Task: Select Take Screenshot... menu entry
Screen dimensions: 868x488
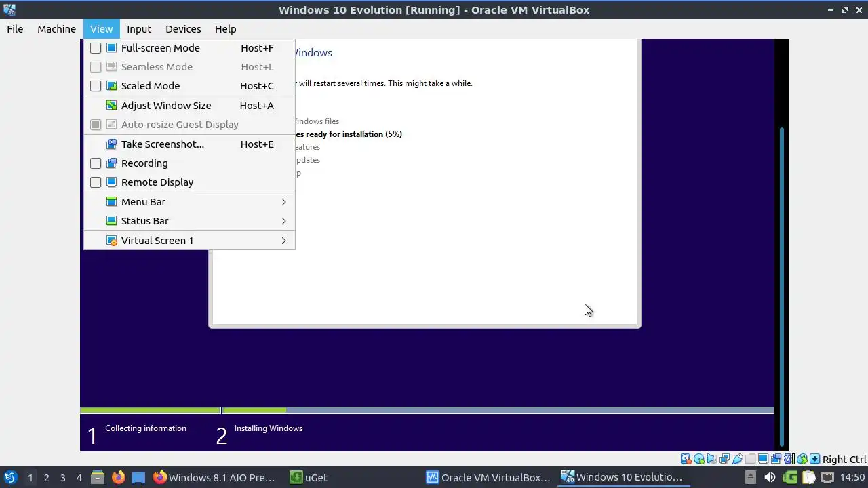Action: [189, 144]
